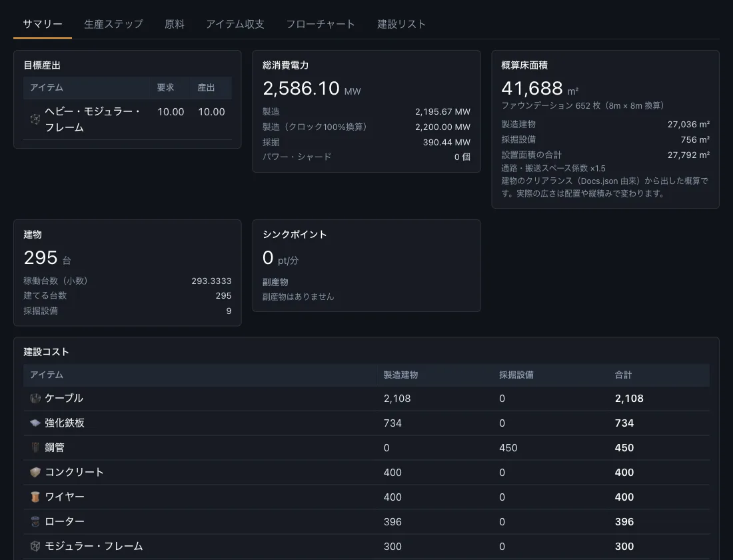Select the モジュラー・フレーム total 300 in bold
The width and height of the screenshot is (733, 560).
point(624,547)
